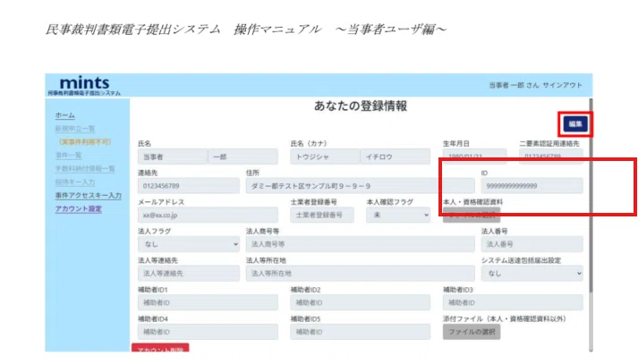Click the メールアドレス field
Screen dimensions: 638x364
pos(208,216)
